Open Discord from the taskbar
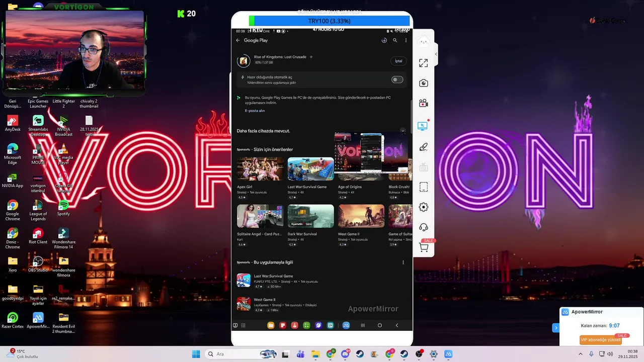This screenshot has width=644, height=362. (x=345, y=354)
